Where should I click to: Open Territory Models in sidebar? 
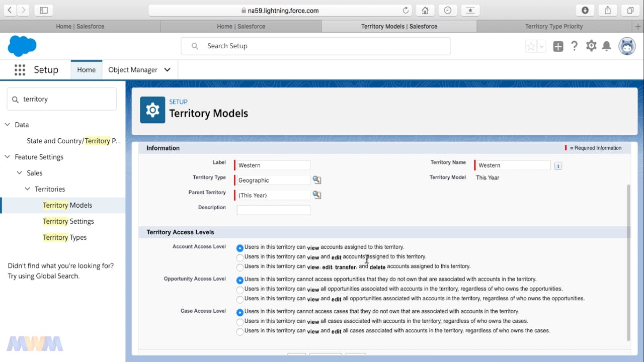coord(67,205)
